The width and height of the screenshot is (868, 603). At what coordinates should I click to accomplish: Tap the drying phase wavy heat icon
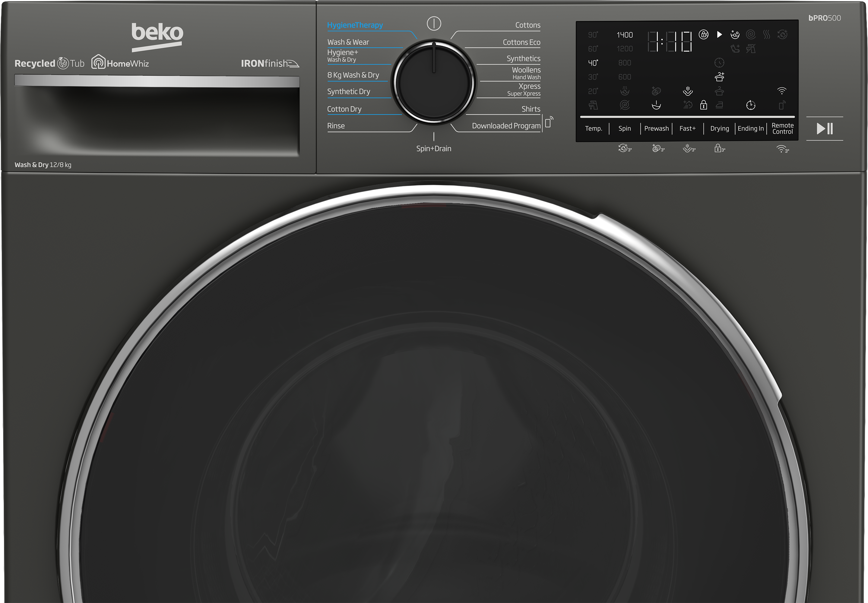[766, 34]
